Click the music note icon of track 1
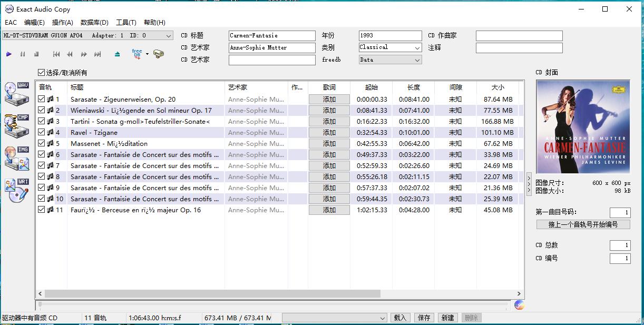Image resolution: width=644 pixels, height=325 pixels. (51, 99)
